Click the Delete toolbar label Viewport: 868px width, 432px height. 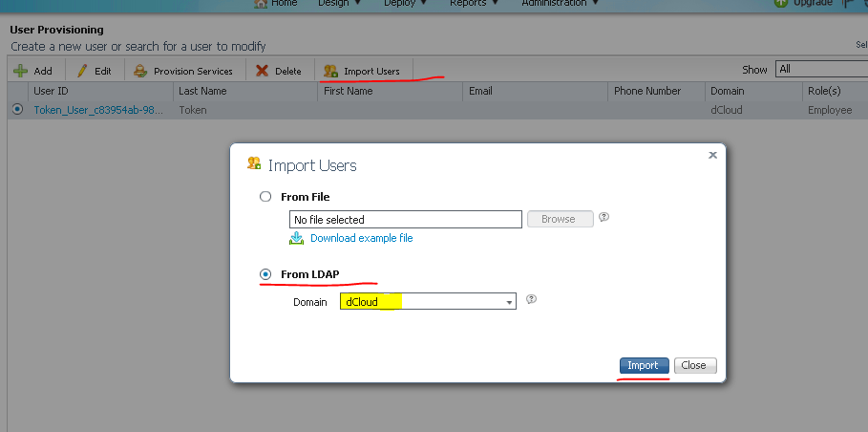click(x=287, y=71)
